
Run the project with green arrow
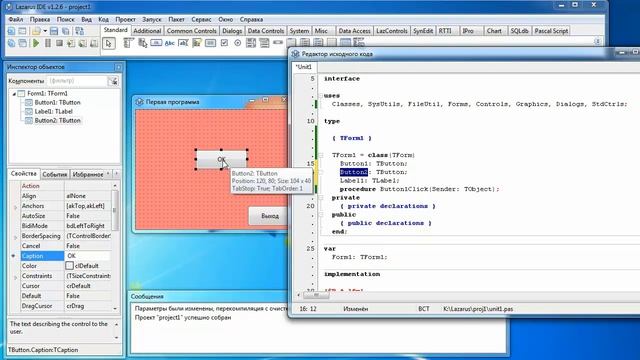point(36,43)
